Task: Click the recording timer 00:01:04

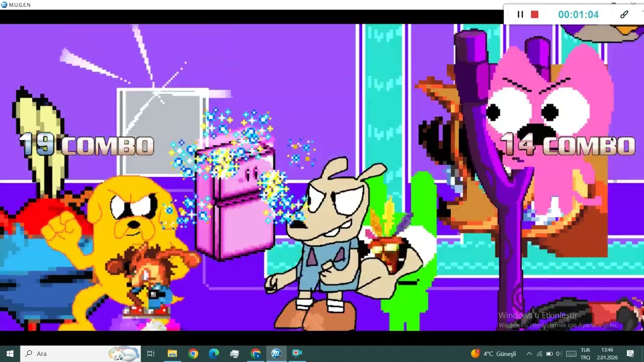Action: coord(578,15)
